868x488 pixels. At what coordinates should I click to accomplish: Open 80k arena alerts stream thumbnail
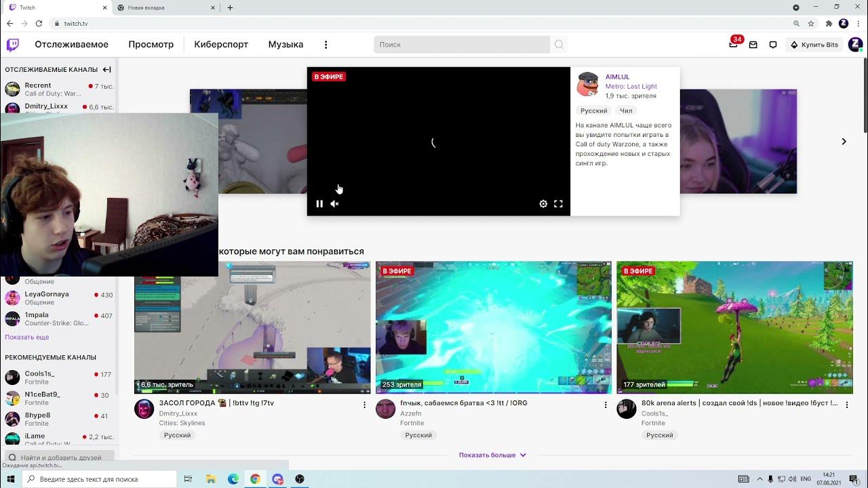(734, 327)
